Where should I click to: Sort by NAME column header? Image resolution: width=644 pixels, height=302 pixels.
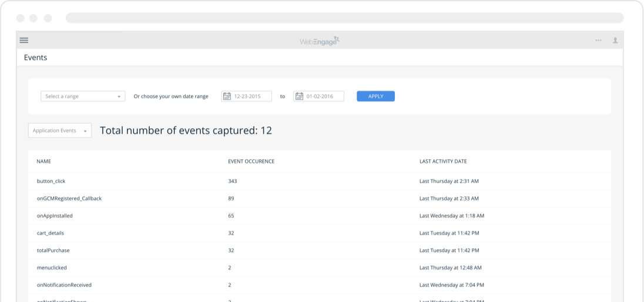click(x=44, y=162)
